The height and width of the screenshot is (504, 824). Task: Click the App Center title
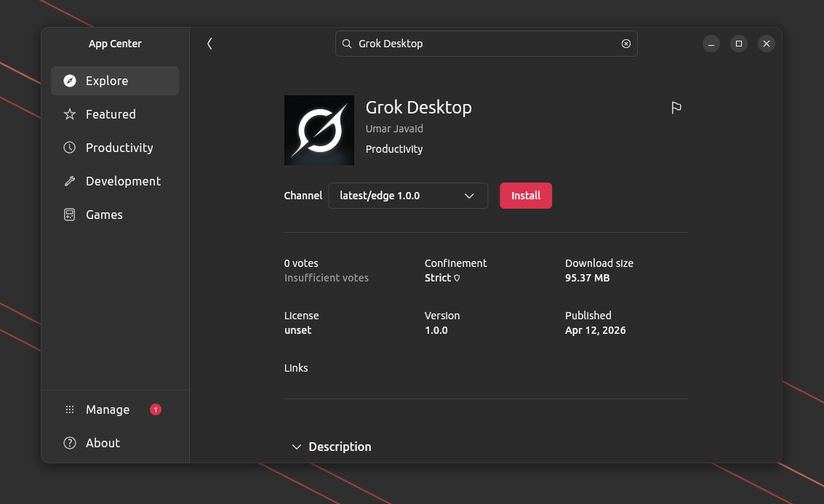point(115,44)
